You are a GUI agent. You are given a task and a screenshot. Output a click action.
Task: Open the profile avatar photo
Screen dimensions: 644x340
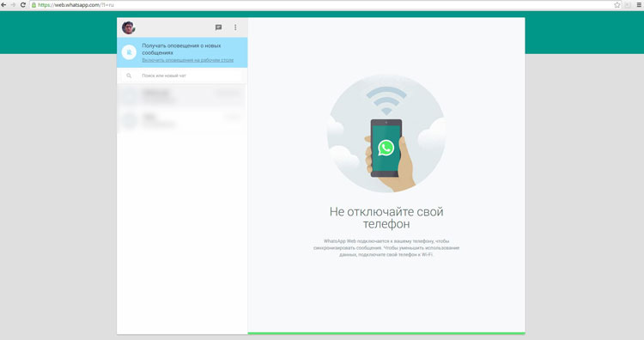(129, 27)
